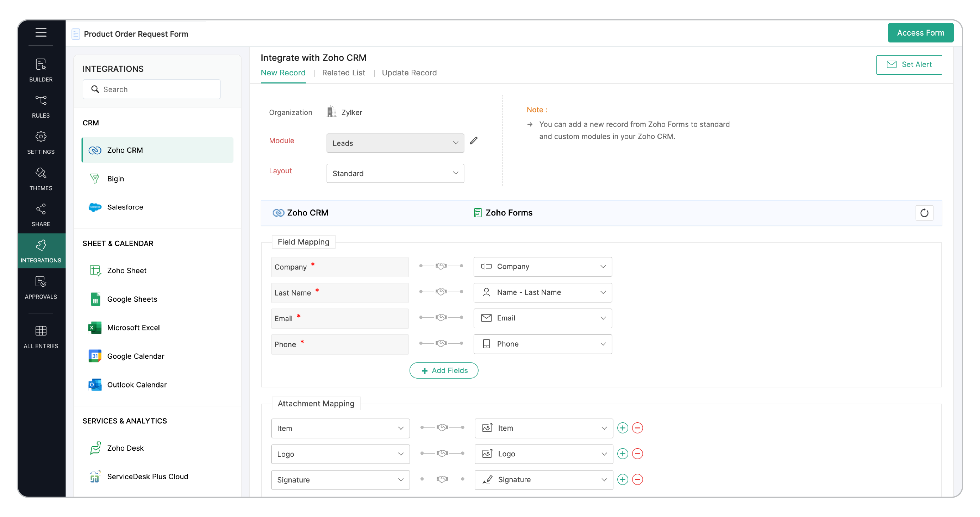Select Google Sheets integration
980x517 pixels.
pyautogui.click(x=132, y=299)
